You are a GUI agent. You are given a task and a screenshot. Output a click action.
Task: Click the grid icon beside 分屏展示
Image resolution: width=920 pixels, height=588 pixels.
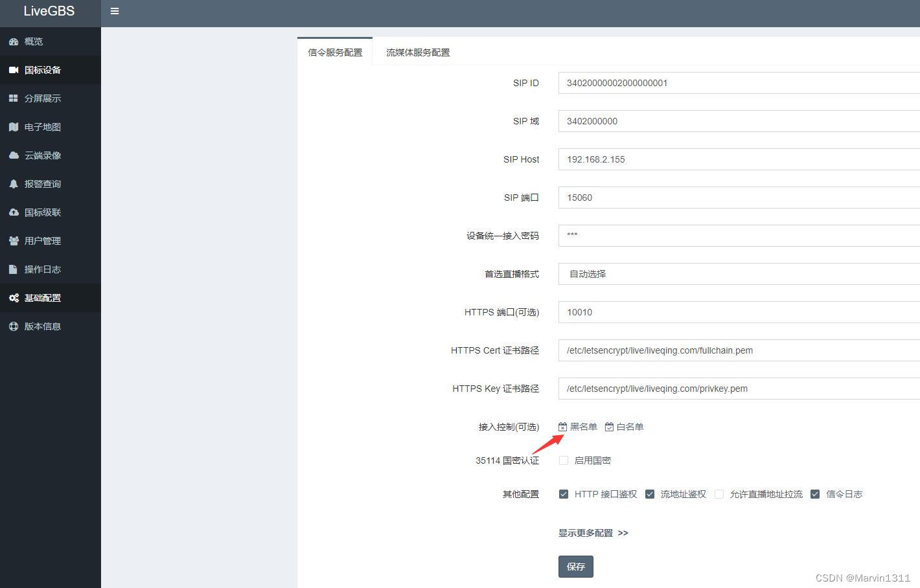(14, 98)
